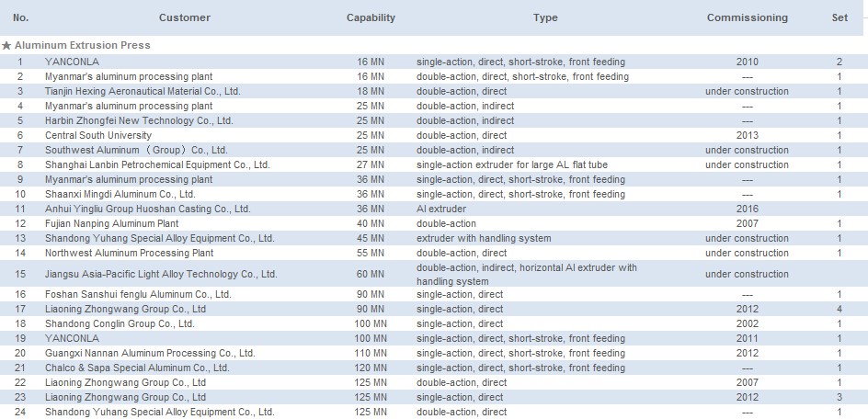Click Fujian Nanping Aluminum Plant
The width and height of the screenshot is (868, 419).
click(112, 223)
